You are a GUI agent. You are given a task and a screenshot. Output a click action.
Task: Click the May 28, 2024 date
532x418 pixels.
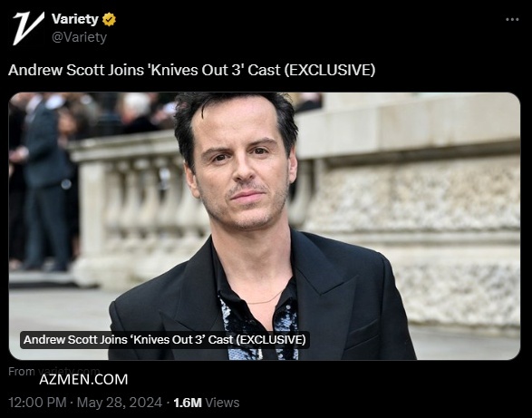coord(120,403)
